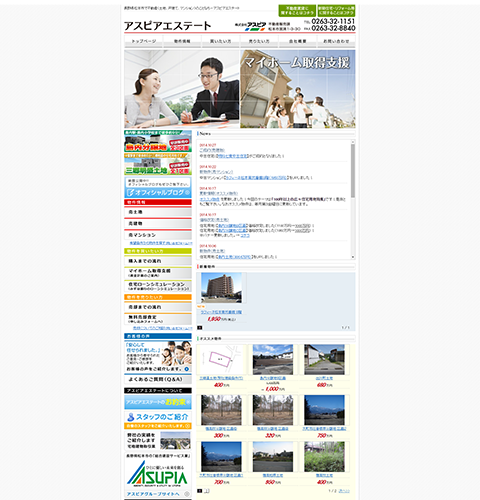
Task: Open the よくあるご質問 (Q&A) button
Action: click(158, 379)
